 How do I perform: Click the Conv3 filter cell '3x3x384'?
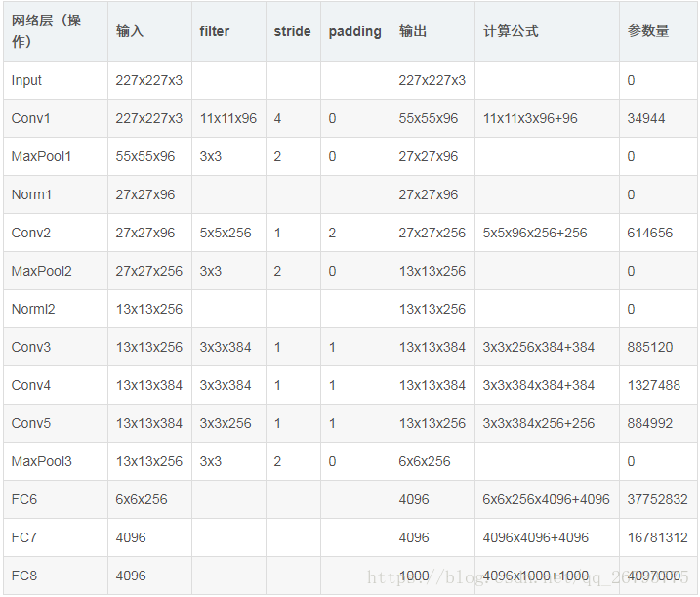tap(226, 347)
